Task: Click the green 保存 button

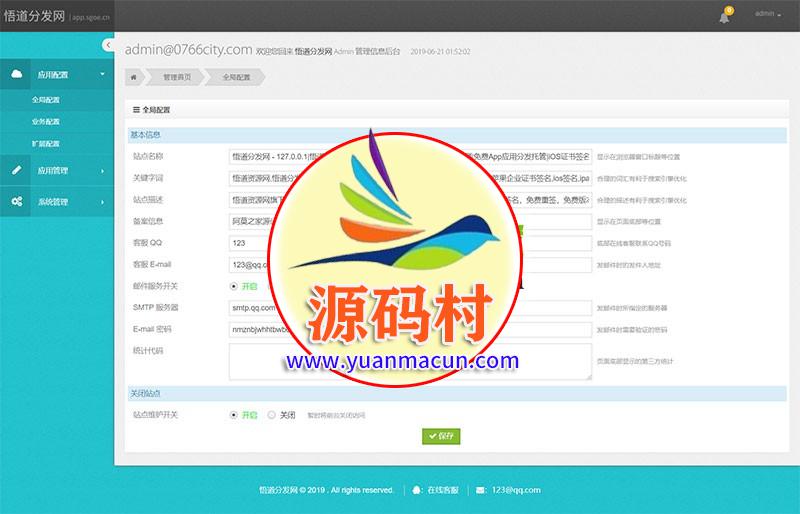Action: click(x=441, y=436)
